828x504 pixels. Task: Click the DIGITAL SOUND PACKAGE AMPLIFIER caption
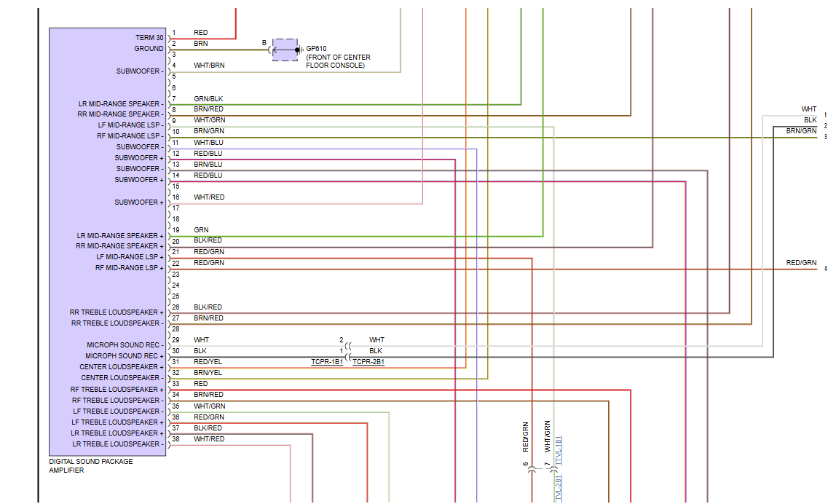coord(91,465)
